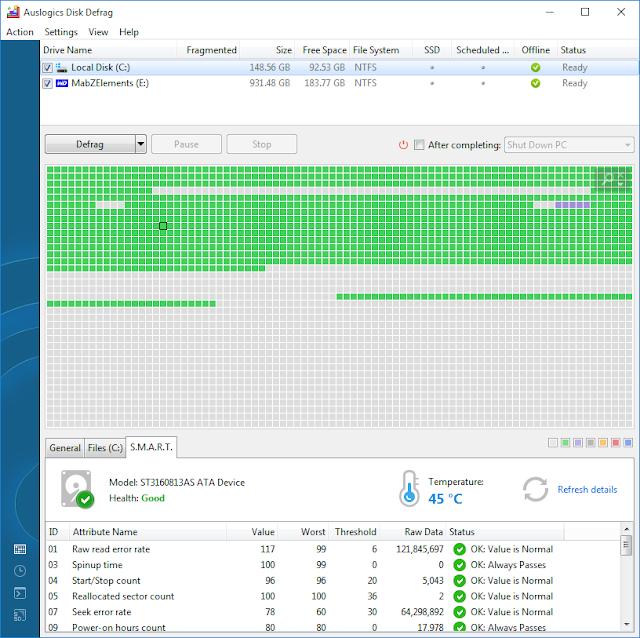640x638 pixels.
Task: Click the OK status icon for Raw read error rate
Action: (460, 549)
